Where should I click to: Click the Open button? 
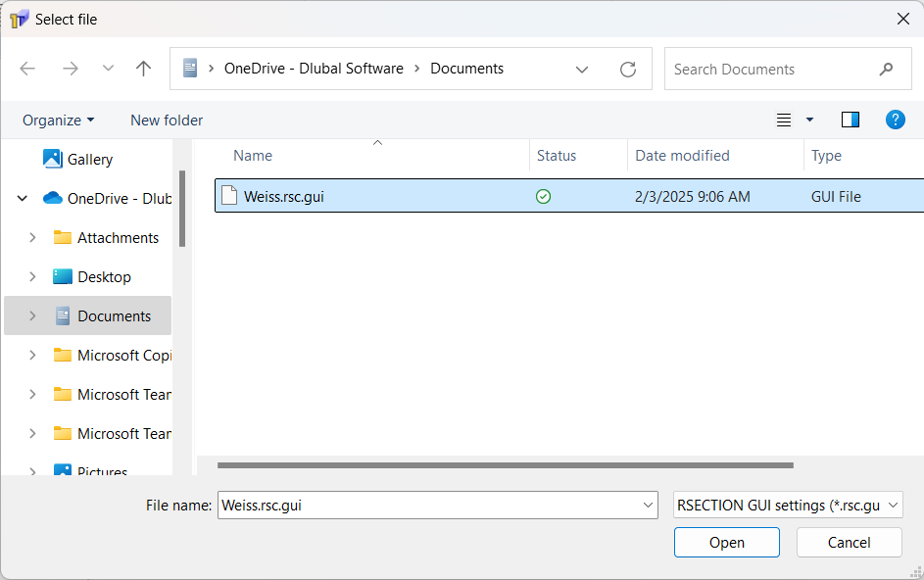point(726,542)
